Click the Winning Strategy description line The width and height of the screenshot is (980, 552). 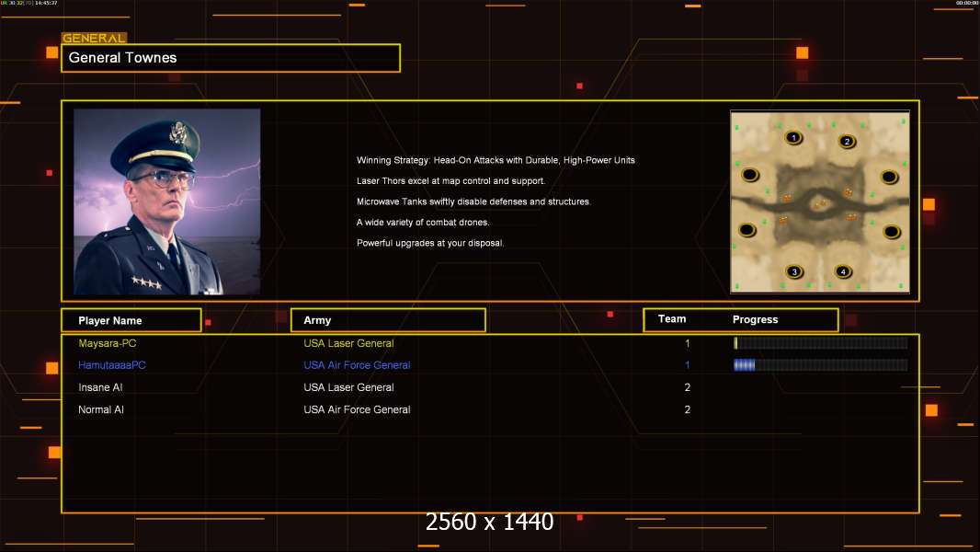coord(496,160)
